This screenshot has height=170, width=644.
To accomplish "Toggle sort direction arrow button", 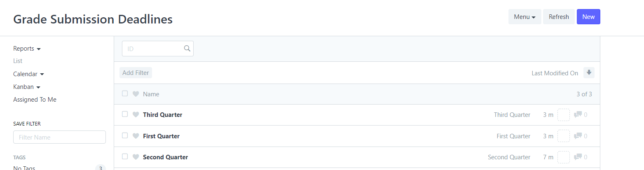I will [x=589, y=73].
